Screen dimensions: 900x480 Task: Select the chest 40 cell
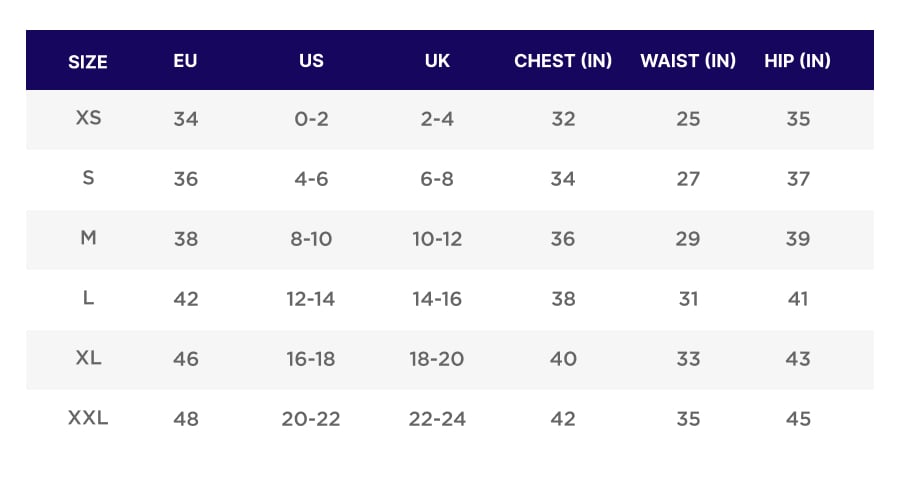coord(563,359)
